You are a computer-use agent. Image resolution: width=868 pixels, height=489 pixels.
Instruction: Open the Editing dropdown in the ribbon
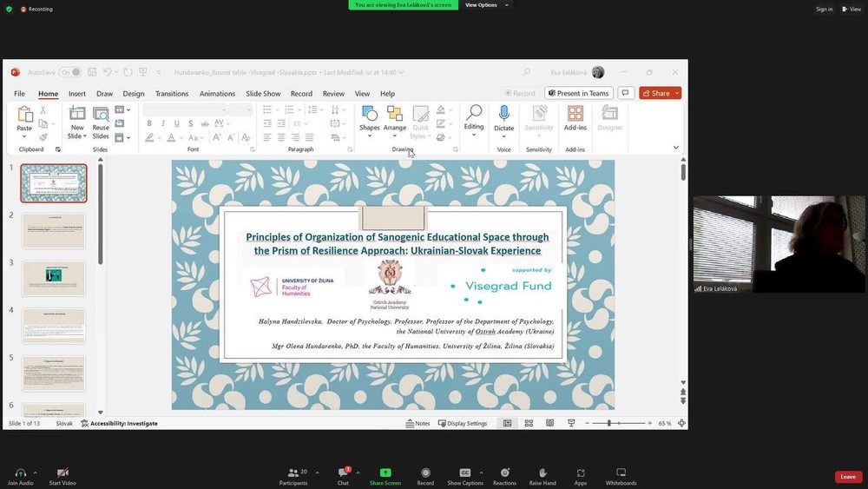473,118
